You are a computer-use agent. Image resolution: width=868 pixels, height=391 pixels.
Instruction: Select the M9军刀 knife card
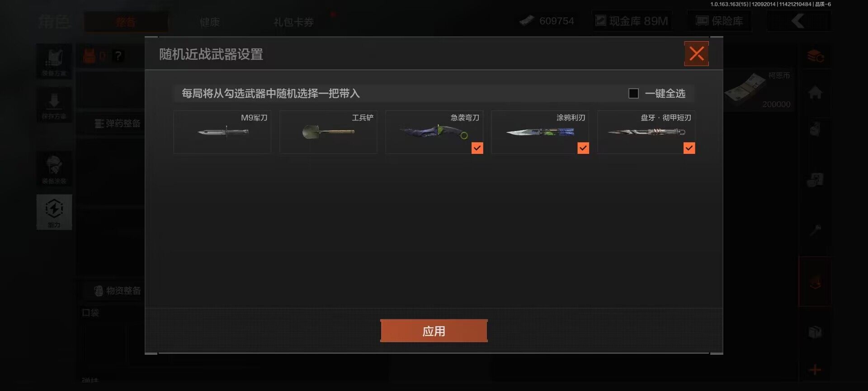pyautogui.click(x=222, y=132)
